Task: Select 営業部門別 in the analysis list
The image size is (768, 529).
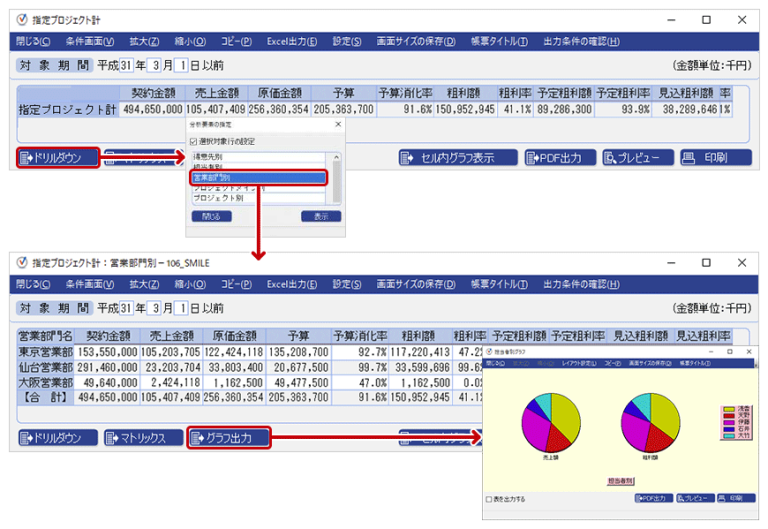Action: [258, 177]
